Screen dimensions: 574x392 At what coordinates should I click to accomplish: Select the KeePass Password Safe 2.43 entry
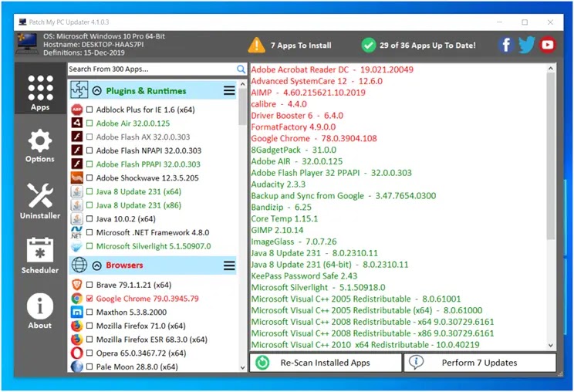[x=304, y=275]
